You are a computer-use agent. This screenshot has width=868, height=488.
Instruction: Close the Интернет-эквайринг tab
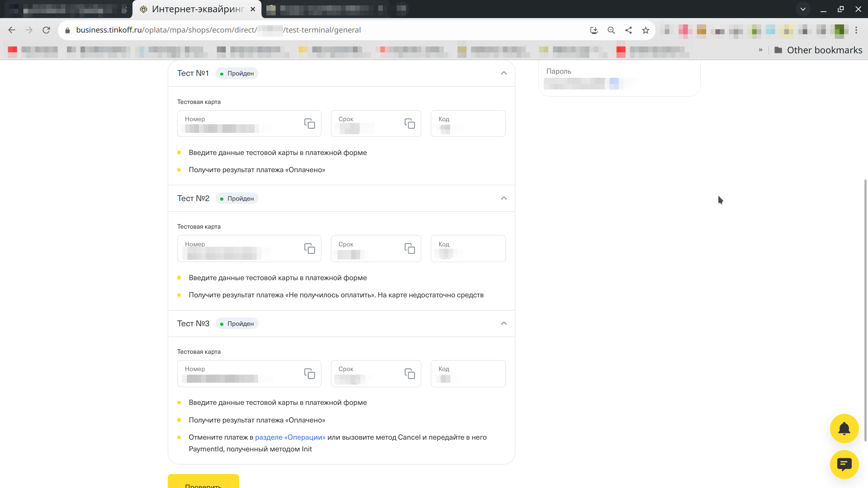click(253, 9)
